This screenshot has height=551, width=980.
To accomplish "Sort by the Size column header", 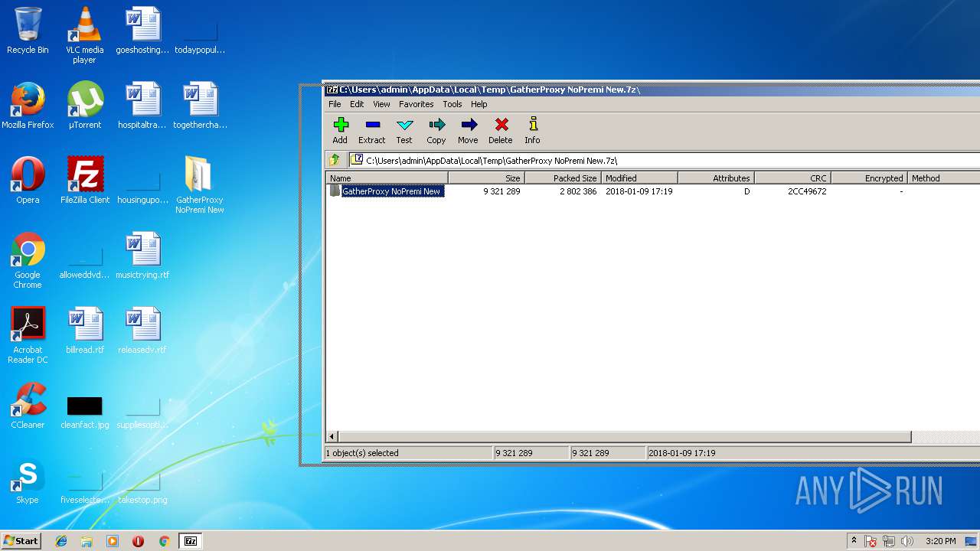I will [486, 178].
